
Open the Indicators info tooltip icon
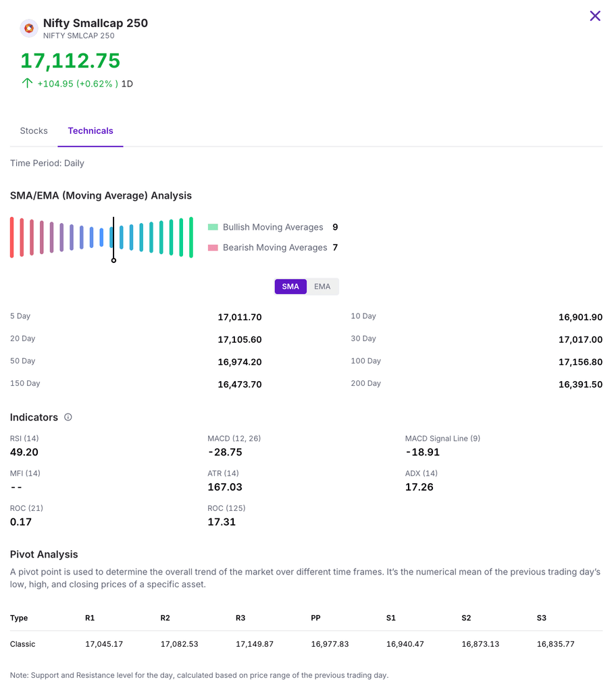(x=68, y=417)
